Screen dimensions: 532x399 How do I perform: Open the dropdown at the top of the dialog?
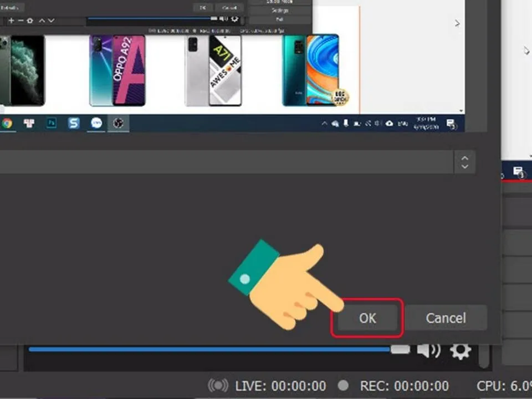[x=465, y=162]
